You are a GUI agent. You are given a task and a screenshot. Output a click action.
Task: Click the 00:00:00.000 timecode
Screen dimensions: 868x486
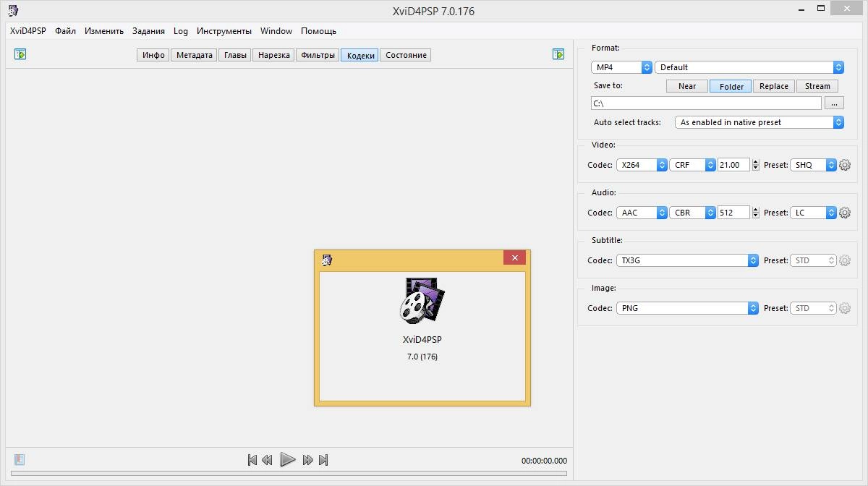click(544, 461)
